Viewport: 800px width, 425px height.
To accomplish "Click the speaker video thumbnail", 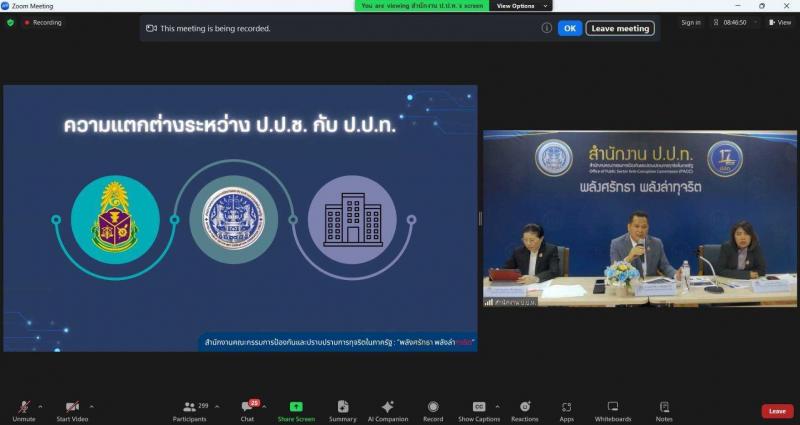I will click(x=640, y=218).
